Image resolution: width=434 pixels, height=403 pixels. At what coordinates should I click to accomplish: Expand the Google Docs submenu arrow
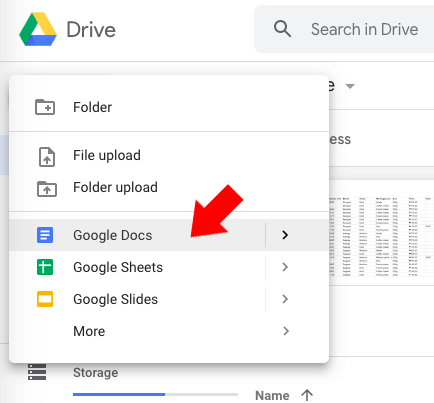pyautogui.click(x=285, y=235)
